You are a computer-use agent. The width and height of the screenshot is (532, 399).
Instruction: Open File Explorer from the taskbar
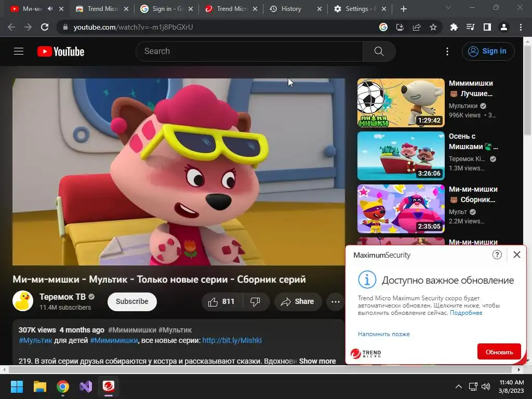[x=39, y=387]
